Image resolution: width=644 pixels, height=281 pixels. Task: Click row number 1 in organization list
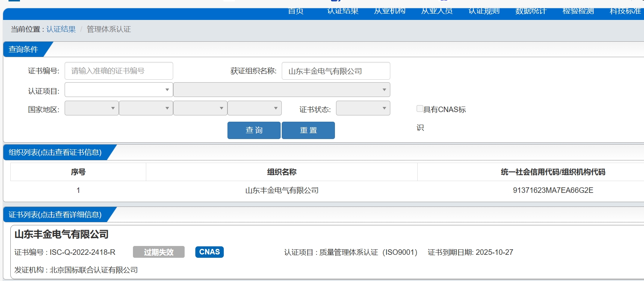coord(78,190)
